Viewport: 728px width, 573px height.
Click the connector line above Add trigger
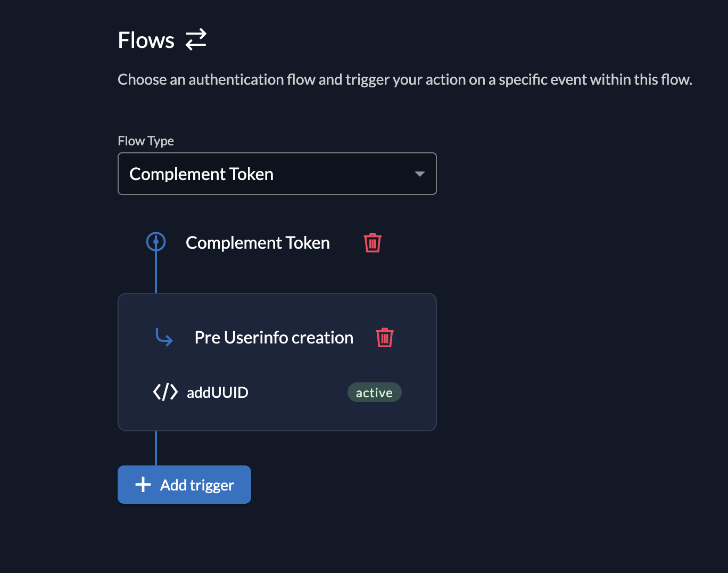(x=156, y=448)
